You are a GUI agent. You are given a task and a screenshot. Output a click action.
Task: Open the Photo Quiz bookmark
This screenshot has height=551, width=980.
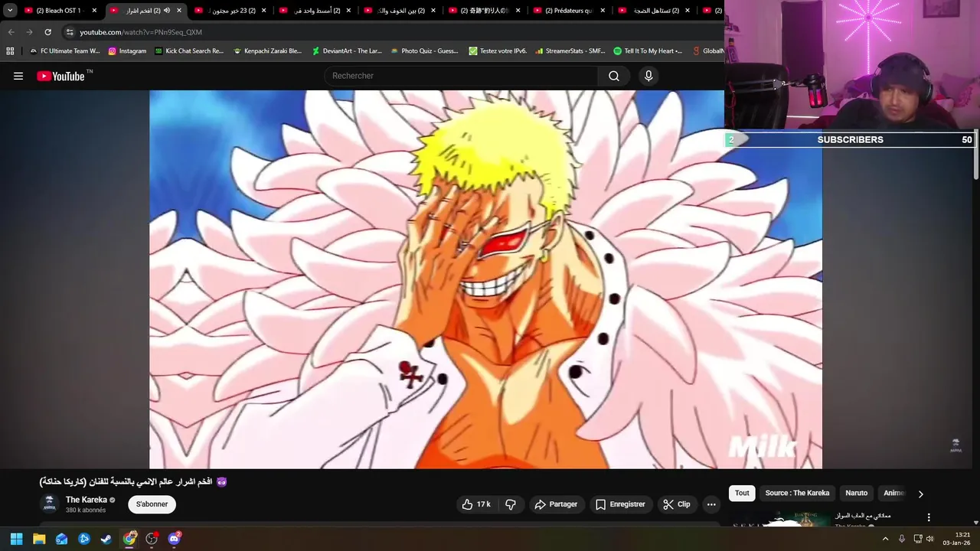(424, 51)
